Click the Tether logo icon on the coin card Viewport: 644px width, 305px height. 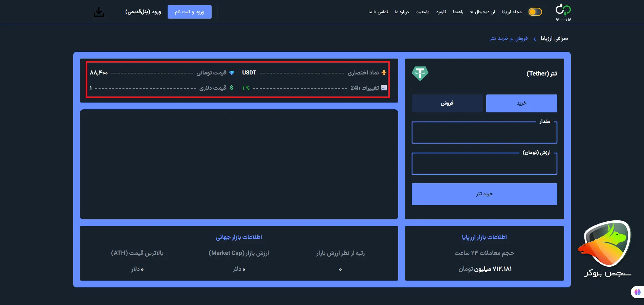point(420,73)
